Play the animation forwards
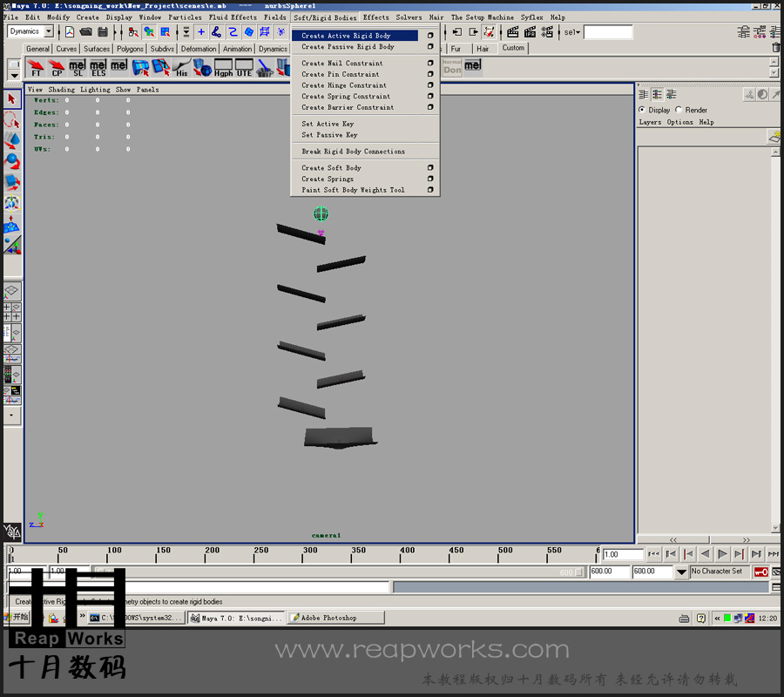Screen dimensions: 784x697 [722, 554]
